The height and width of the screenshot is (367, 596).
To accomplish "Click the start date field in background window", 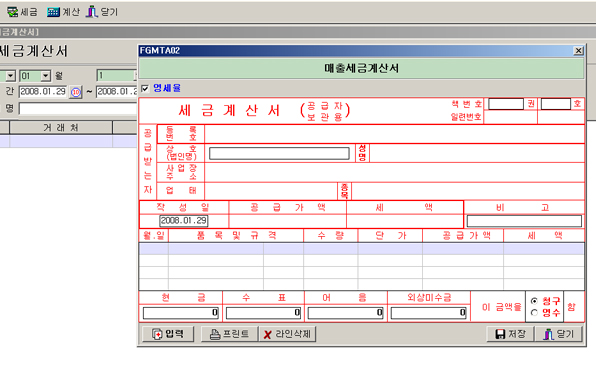I will (x=43, y=92).
